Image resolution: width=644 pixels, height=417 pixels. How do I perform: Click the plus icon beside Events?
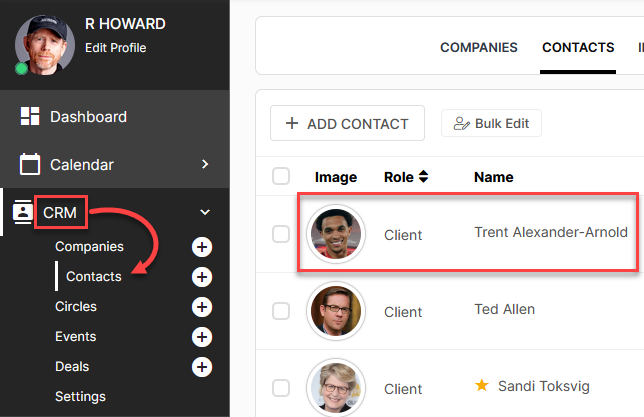tap(202, 337)
